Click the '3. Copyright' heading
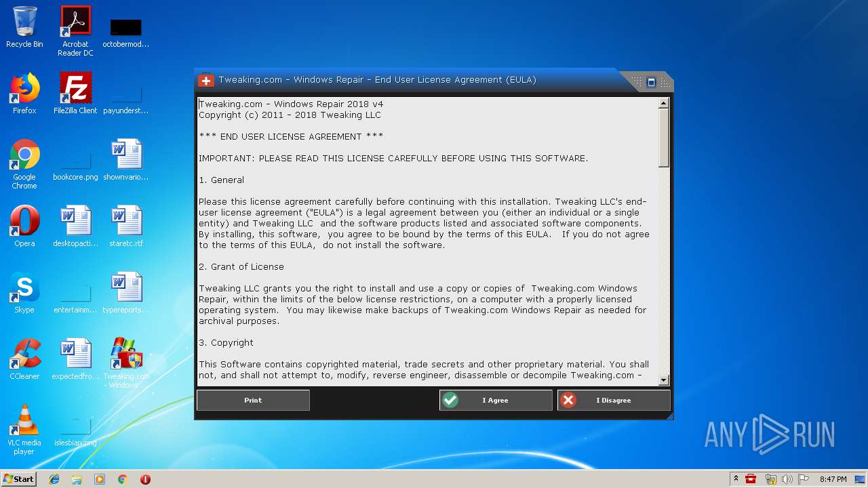This screenshot has width=868, height=488. click(x=226, y=342)
